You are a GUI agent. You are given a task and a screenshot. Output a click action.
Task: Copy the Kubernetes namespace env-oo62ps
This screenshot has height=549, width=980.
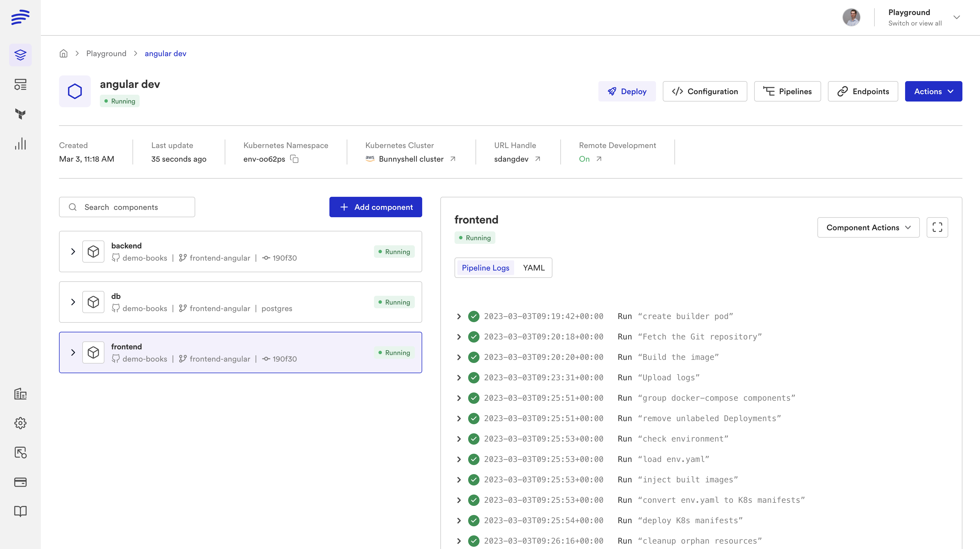295,159
